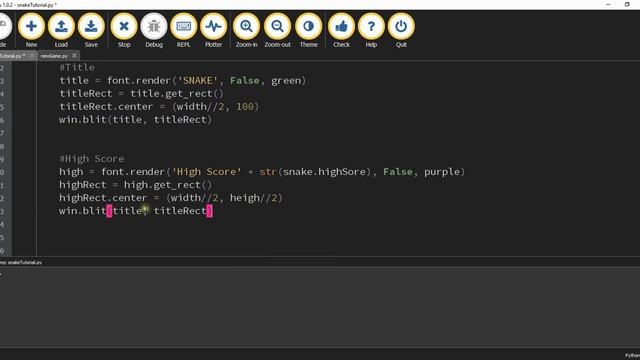Click win.blit(title, titleRect) under Title section
This screenshot has width=640, height=360.
(x=136, y=120)
